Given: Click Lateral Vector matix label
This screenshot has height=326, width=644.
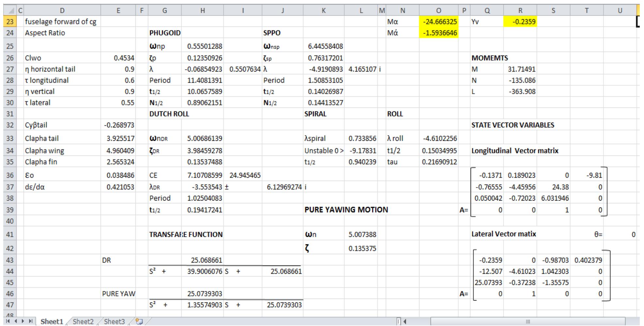Looking at the screenshot, I should [x=504, y=234].
